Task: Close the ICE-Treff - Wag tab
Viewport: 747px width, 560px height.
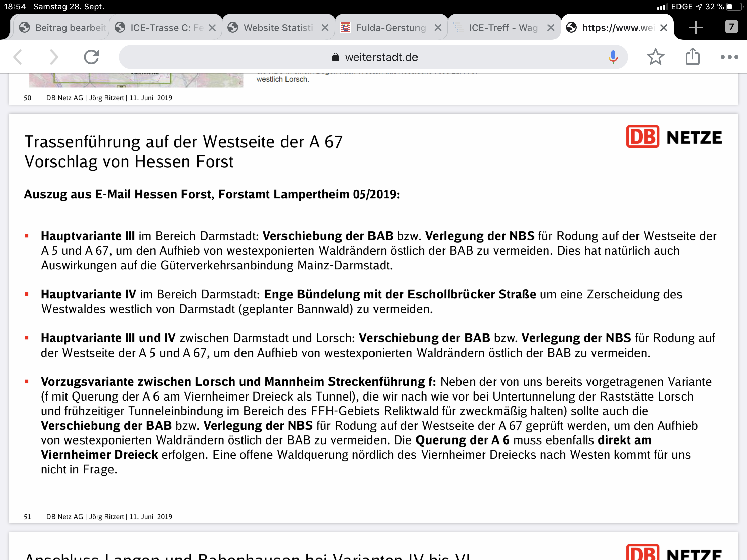Action: 551,28
